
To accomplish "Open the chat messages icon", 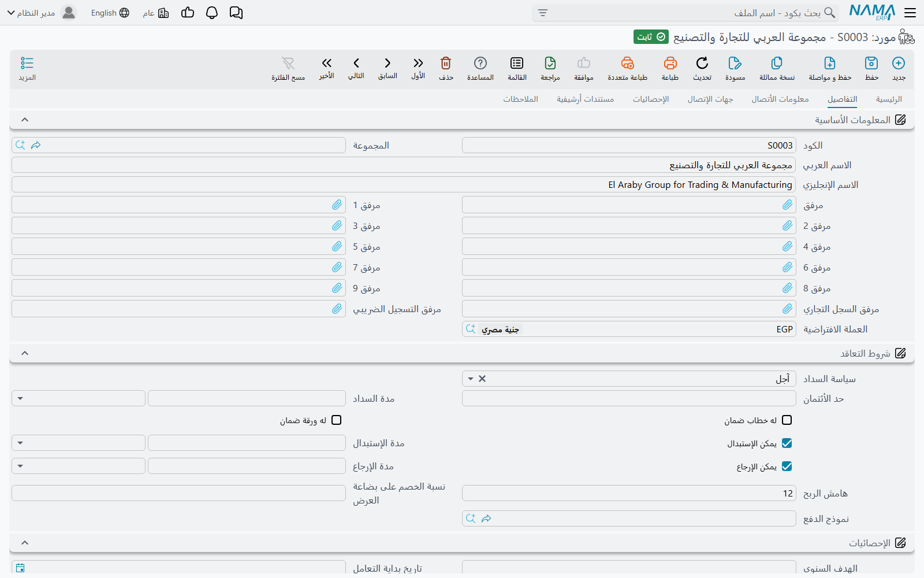I will point(236,13).
